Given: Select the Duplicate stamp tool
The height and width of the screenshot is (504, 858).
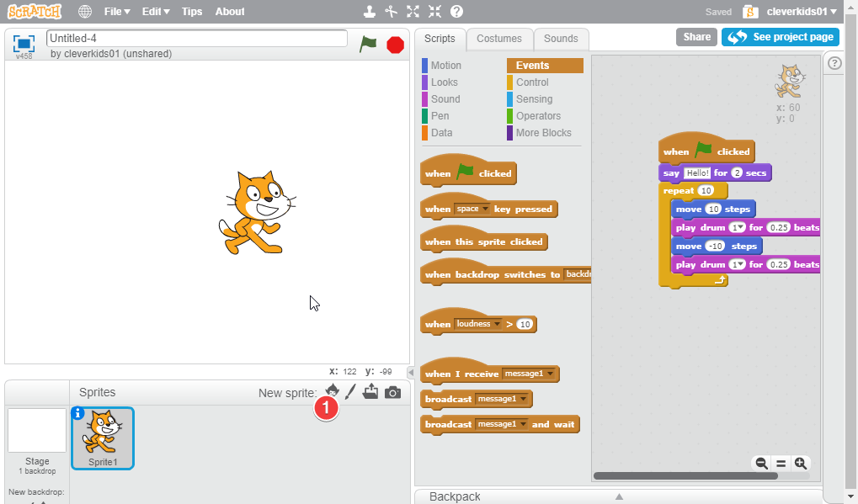Looking at the screenshot, I should point(370,12).
